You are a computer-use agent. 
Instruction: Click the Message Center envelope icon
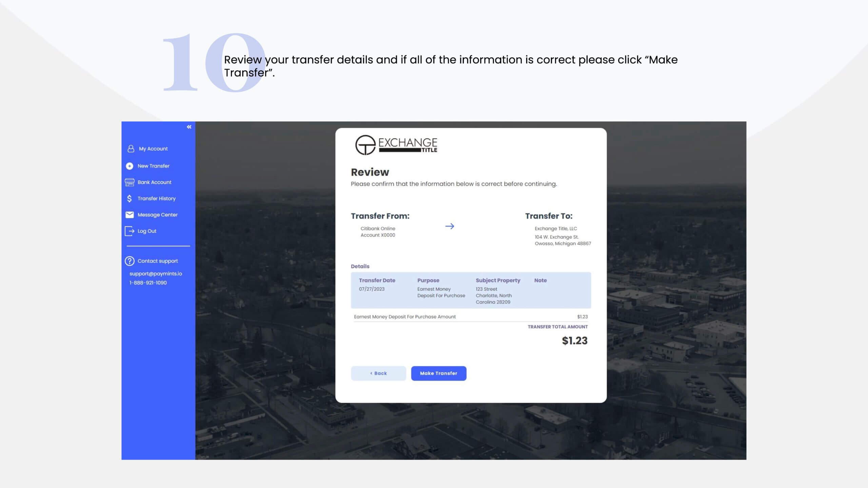click(130, 215)
